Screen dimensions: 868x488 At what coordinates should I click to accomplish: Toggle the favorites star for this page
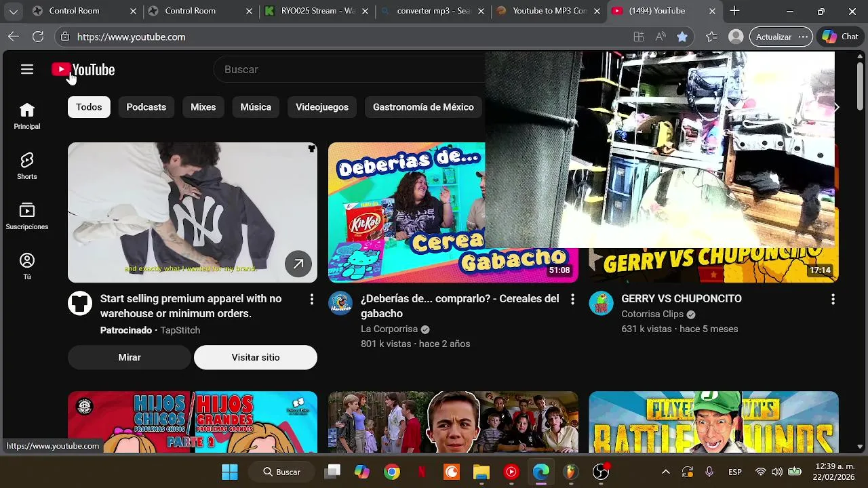coord(682,37)
